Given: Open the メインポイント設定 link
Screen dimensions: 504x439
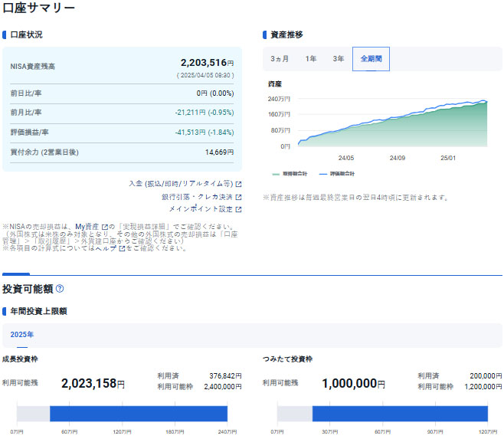Looking at the screenshot, I should click(x=200, y=209).
